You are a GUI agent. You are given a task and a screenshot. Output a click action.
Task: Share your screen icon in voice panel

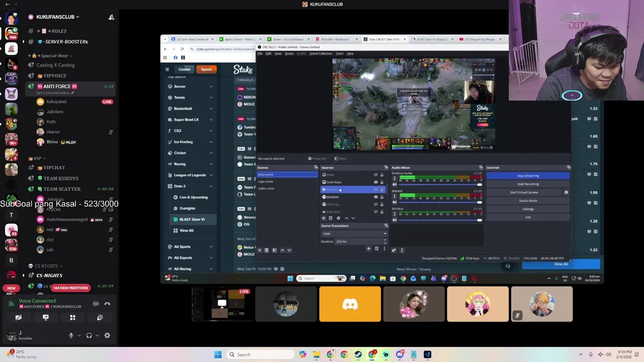pyautogui.click(x=46, y=318)
